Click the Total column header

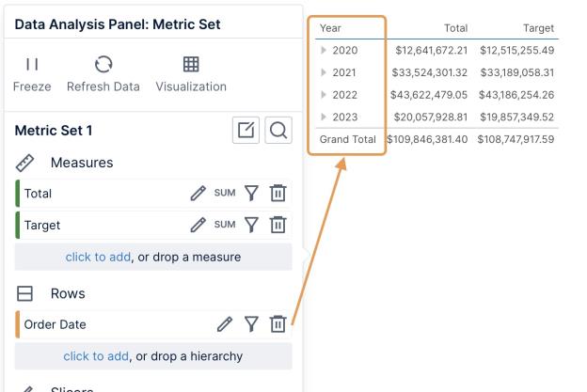(455, 29)
